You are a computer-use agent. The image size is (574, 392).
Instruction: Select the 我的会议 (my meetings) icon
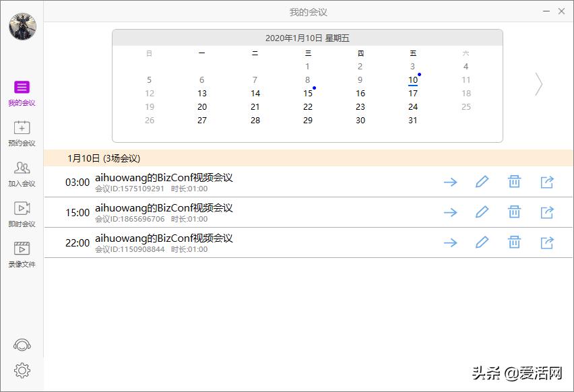(x=22, y=88)
